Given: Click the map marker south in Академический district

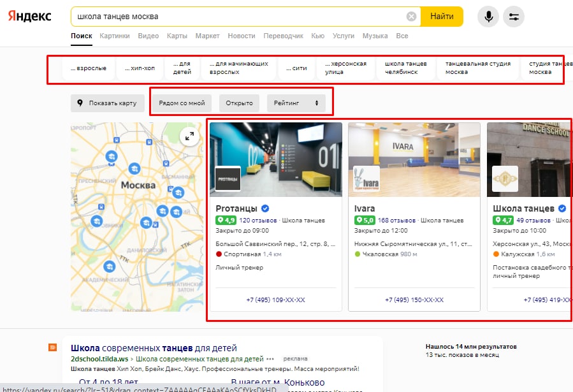Looking at the screenshot, I should point(109,266).
